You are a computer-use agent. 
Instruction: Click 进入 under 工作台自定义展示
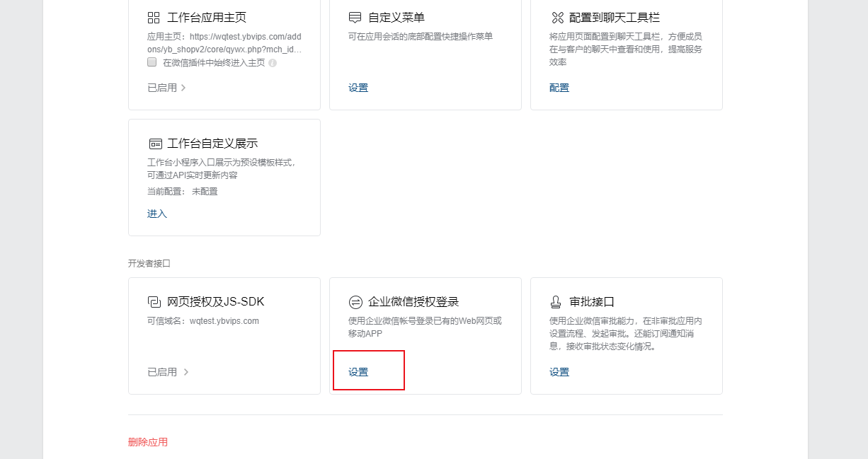157,214
